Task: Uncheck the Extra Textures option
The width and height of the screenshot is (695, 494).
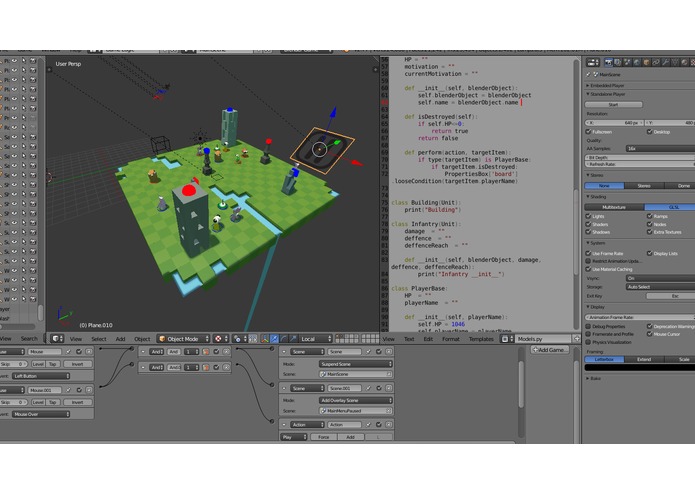Action: [649, 232]
